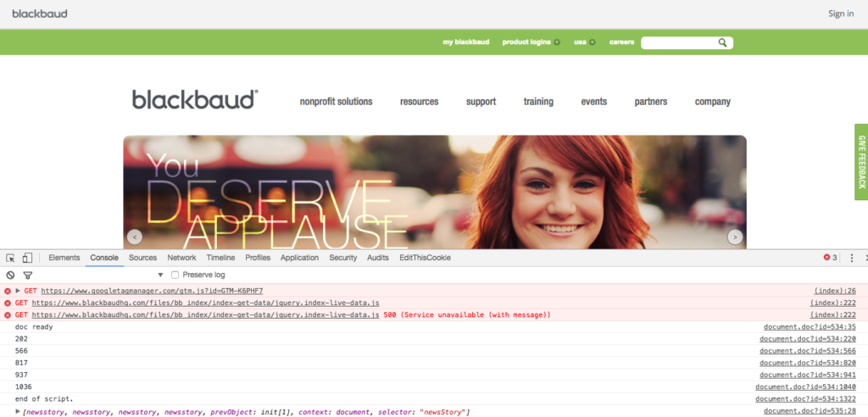Click the inspect element picker icon
868x417 pixels.
(10, 258)
